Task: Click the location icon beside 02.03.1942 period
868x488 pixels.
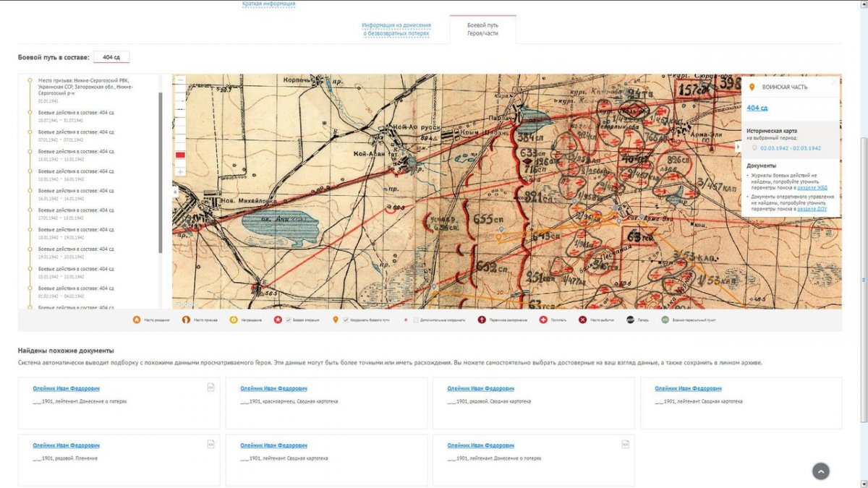Action: 754,147
